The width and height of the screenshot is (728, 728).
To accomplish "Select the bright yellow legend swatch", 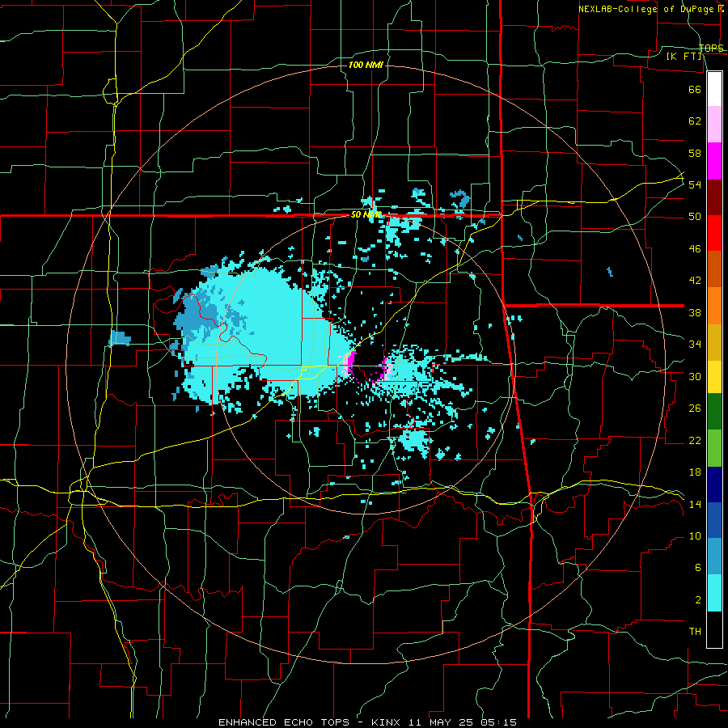I will click(x=714, y=376).
